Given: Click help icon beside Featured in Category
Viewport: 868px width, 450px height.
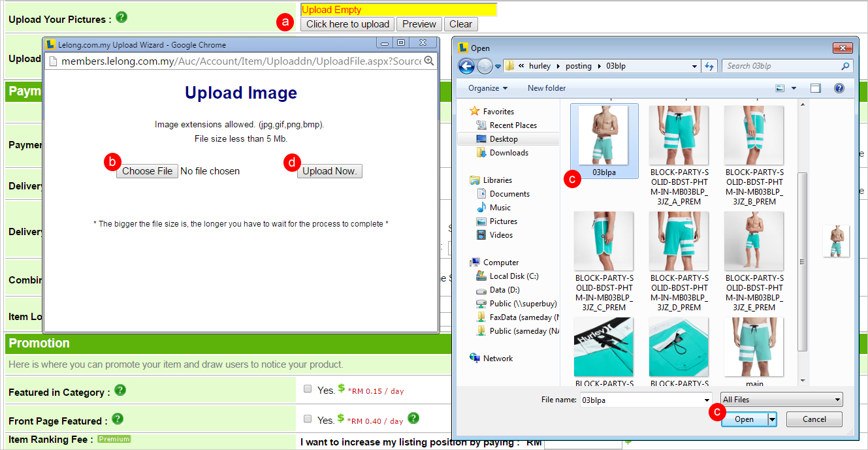Looking at the screenshot, I should click(x=120, y=391).
